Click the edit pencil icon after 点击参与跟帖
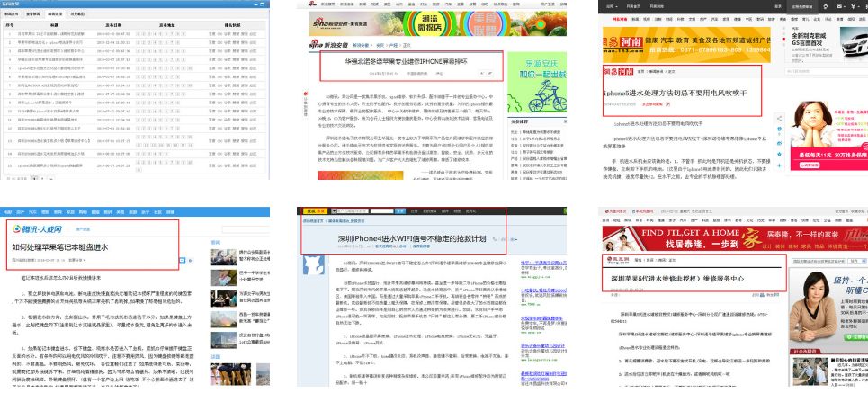The width and height of the screenshot is (868, 393). (667, 104)
